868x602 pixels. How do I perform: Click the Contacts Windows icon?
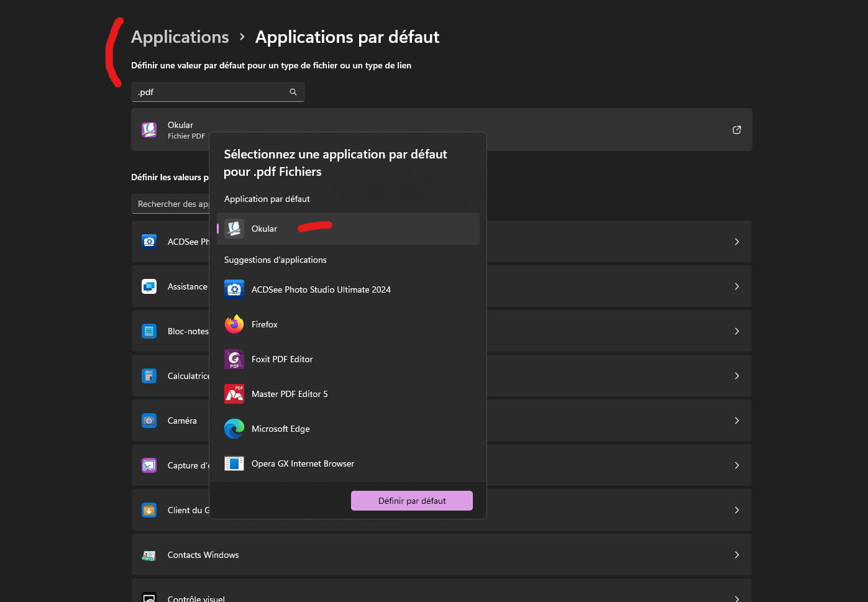tap(149, 555)
